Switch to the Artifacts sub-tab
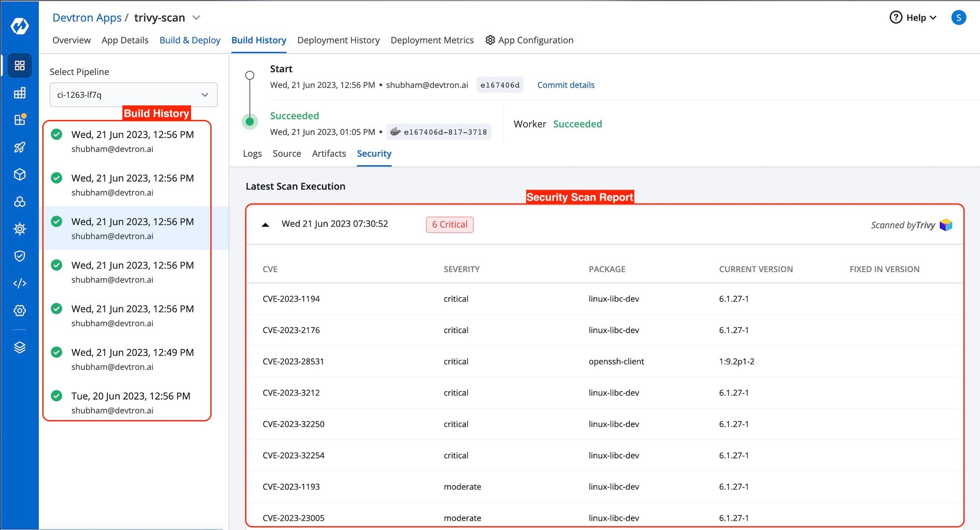980x530 pixels. coord(329,153)
